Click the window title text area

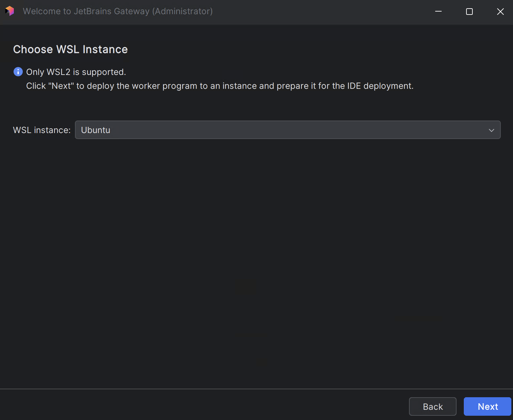[x=118, y=11]
